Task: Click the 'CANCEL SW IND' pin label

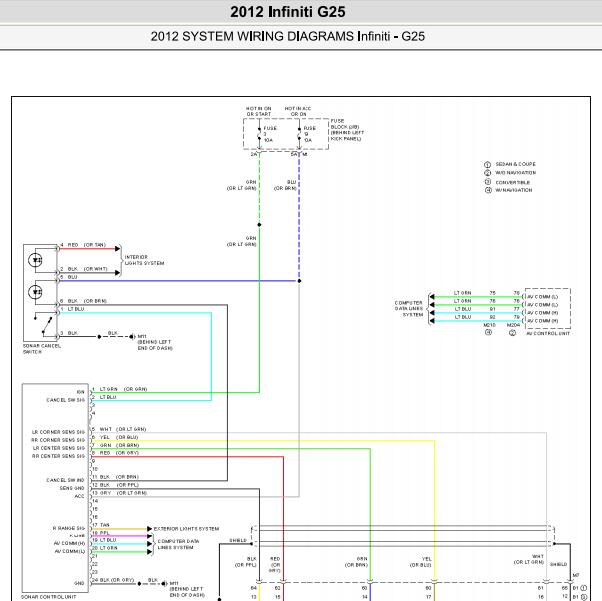Action: tap(65, 480)
